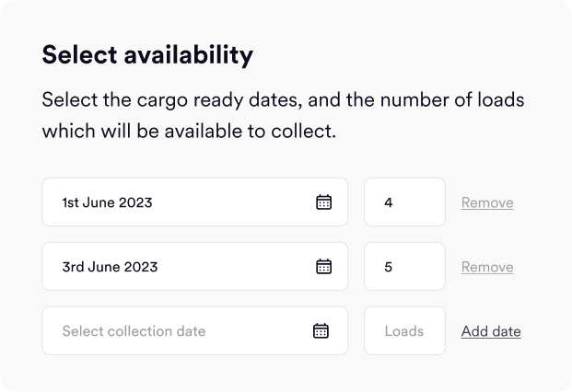This screenshot has height=392, width=572.
Task: Focus the loads field containing 4
Action: click(404, 202)
